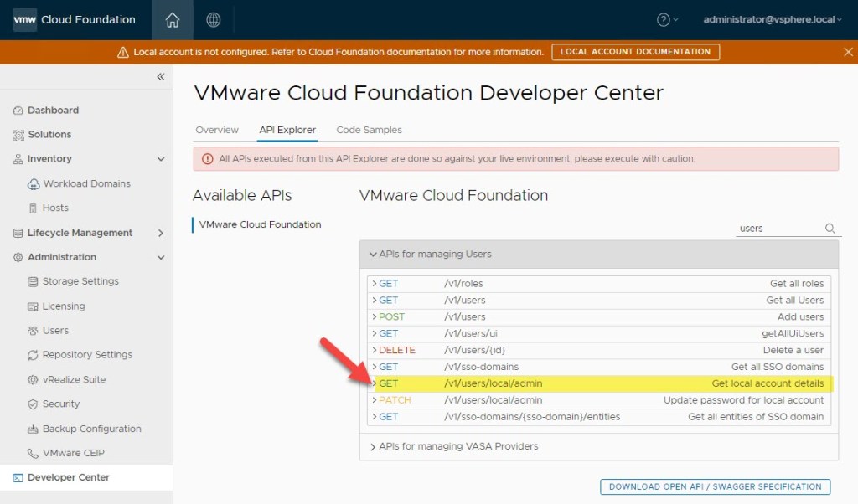Viewport: 858px width, 504px height.
Task: Expand GET /v1/users/local/admin API row
Action: click(x=375, y=384)
